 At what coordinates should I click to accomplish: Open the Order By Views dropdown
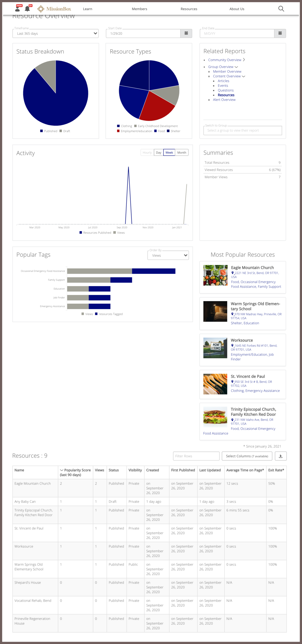[x=168, y=256]
